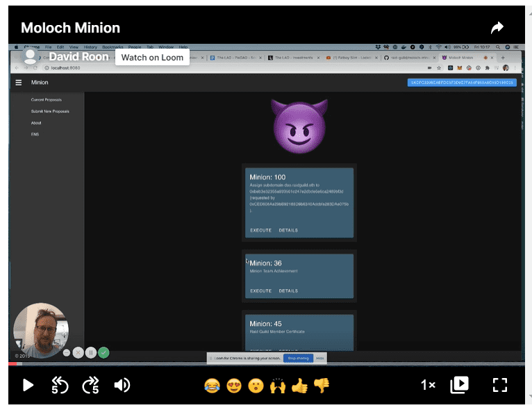
Task: Click the Spotlight search icon in the menu bar
Action: coord(498,47)
